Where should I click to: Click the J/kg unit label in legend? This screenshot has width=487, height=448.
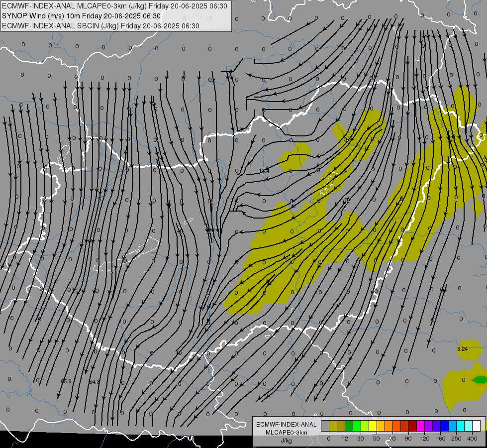tap(287, 441)
